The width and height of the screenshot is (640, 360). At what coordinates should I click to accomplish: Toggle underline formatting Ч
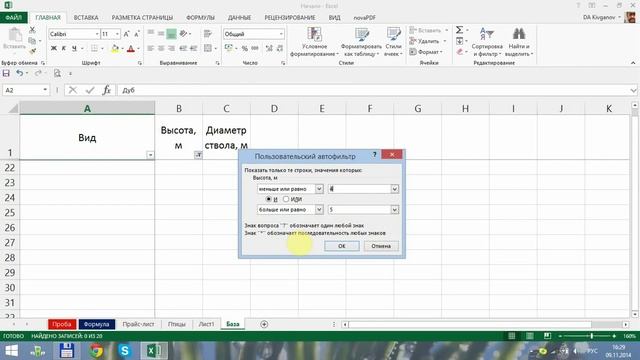[x=74, y=49]
